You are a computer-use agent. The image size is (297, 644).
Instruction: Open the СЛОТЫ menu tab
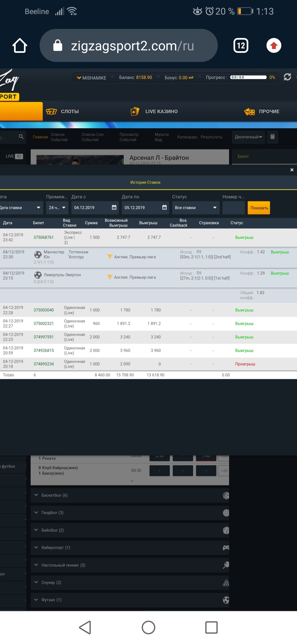click(63, 111)
